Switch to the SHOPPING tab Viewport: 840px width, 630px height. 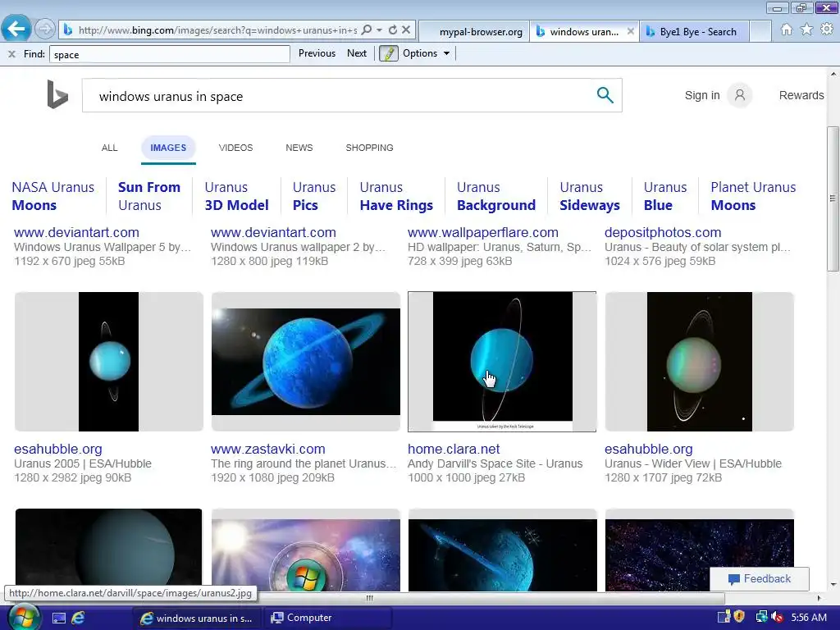coord(369,148)
